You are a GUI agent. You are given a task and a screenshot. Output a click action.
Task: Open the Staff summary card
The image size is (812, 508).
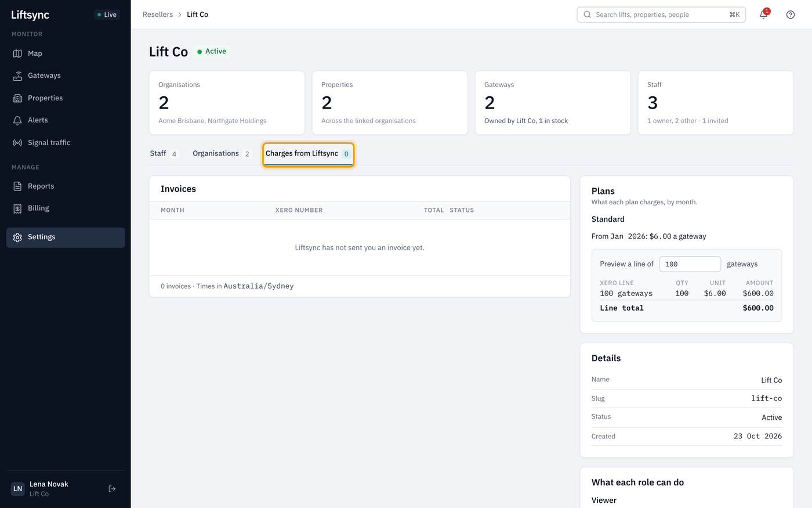coord(716,103)
